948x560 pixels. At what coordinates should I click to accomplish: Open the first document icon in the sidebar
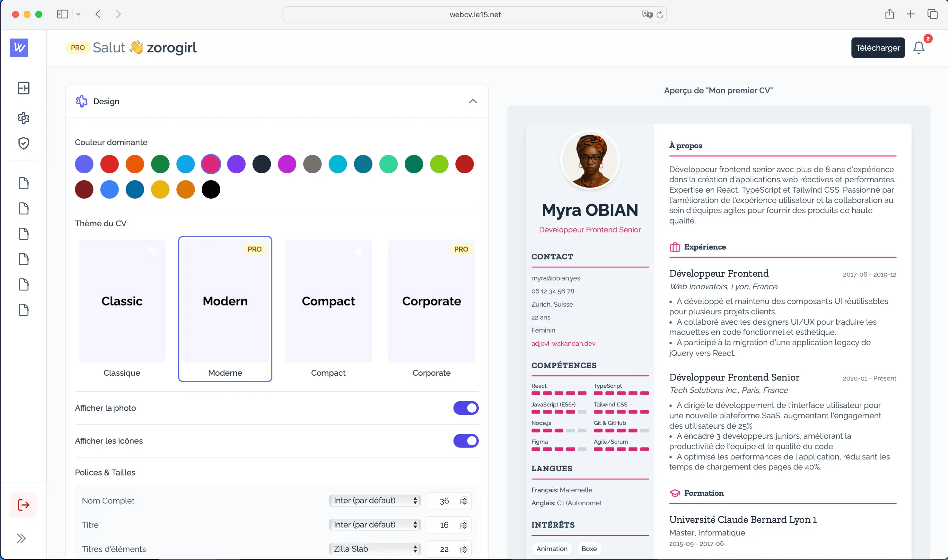(24, 183)
